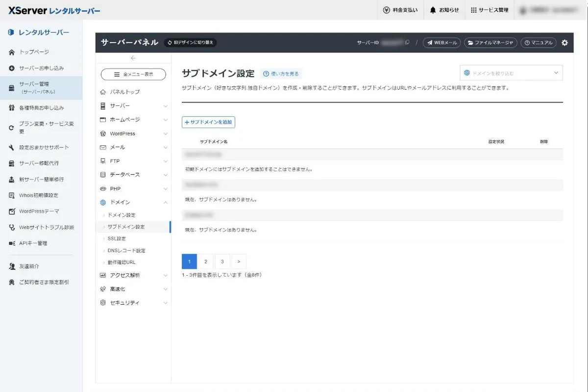Go to pagination page 2

(206, 261)
